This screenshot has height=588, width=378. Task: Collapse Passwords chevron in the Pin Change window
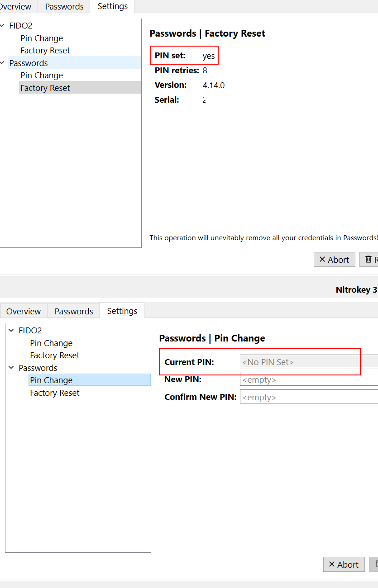tap(11, 368)
